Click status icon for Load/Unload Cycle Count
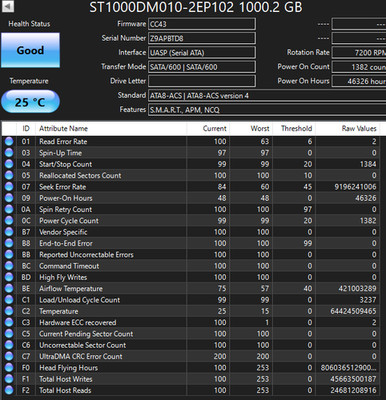 click(x=9, y=300)
